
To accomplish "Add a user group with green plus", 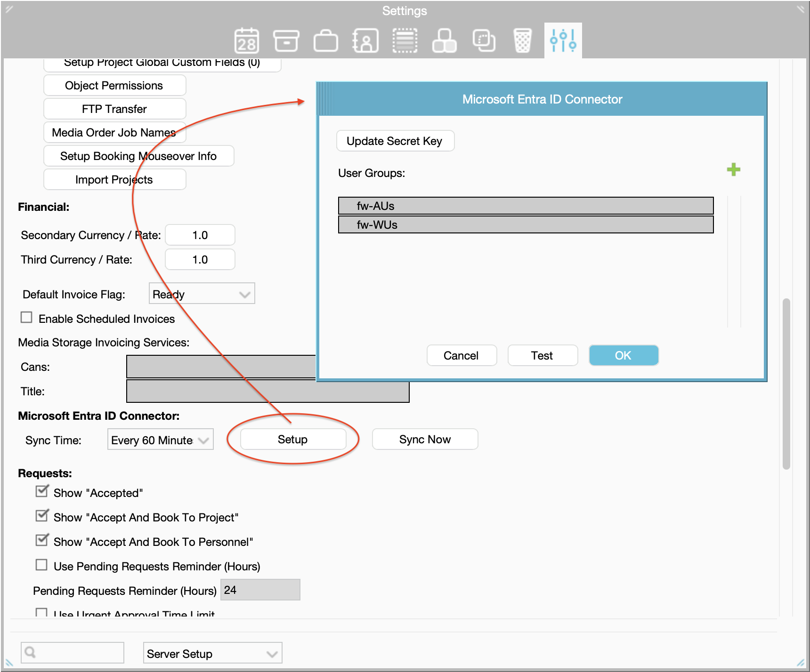I will pos(734,169).
